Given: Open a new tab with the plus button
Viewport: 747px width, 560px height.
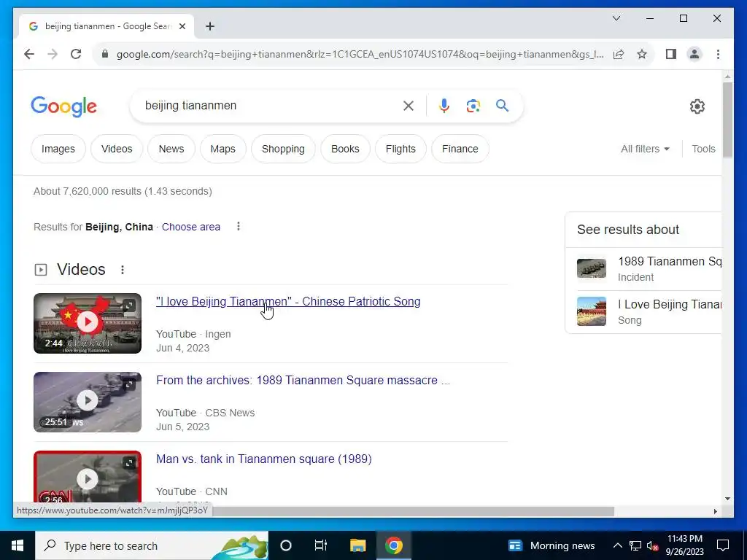Looking at the screenshot, I should pyautogui.click(x=210, y=26).
